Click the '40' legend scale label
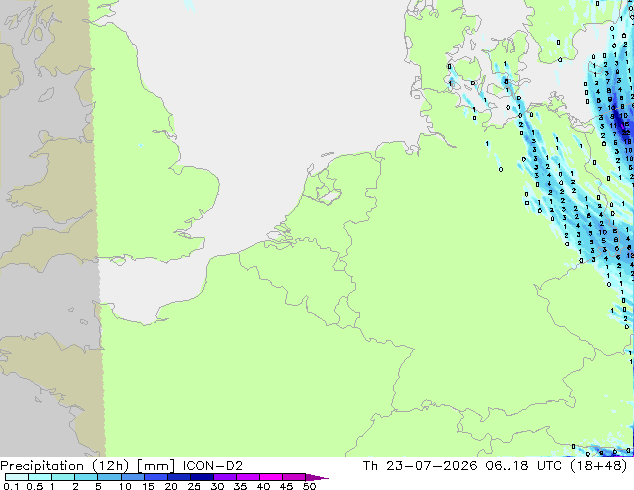The width and height of the screenshot is (634, 490). pyautogui.click(x=263, y=486)
